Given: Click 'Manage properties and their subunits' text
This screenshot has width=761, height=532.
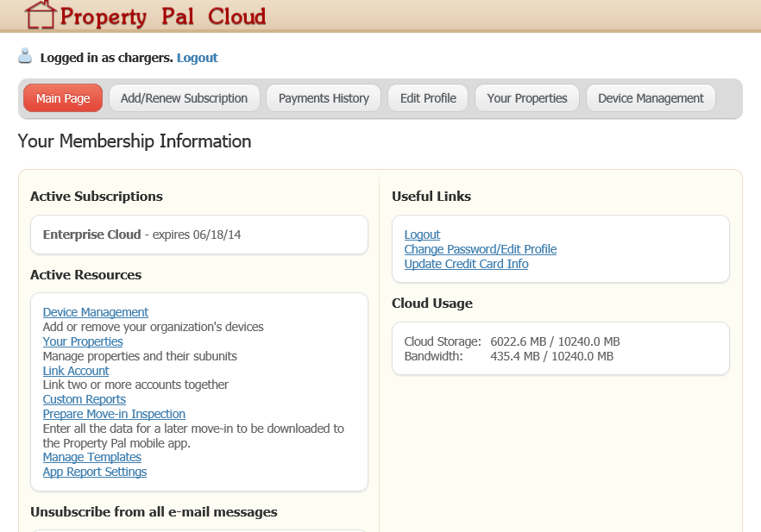Looking at the screenshot, I should [140, 356].
